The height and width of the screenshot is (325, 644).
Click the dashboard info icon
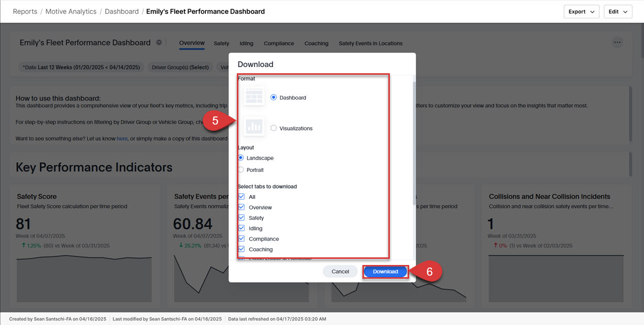159,43
